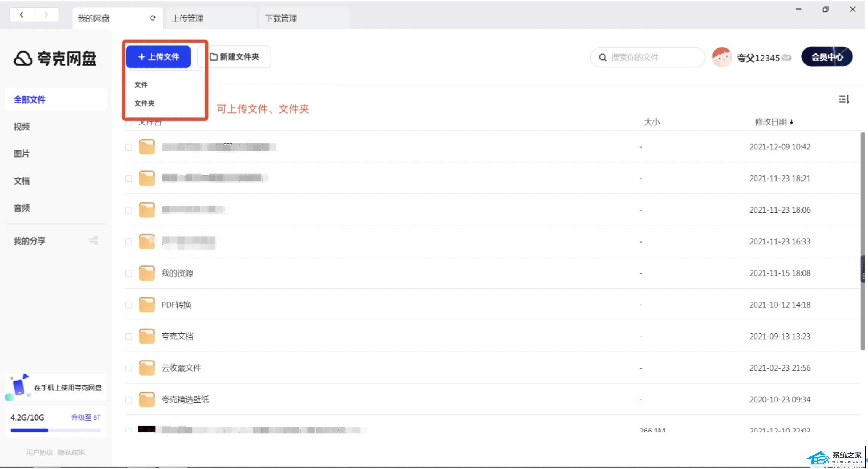Click the 搜索你的文件 search field
Image resolution: width=868 pixels, height=469 pixels.
647,58
